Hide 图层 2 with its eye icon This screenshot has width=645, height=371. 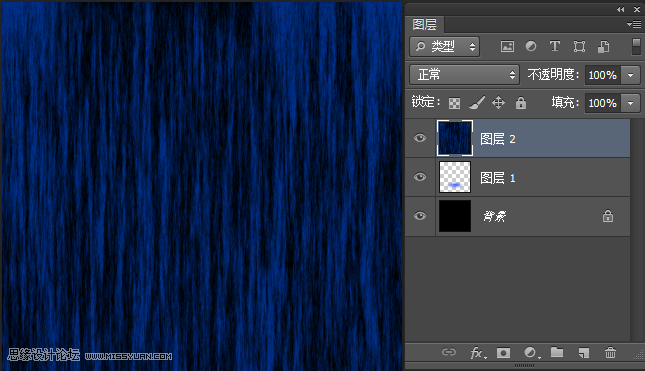click(420, 138)
